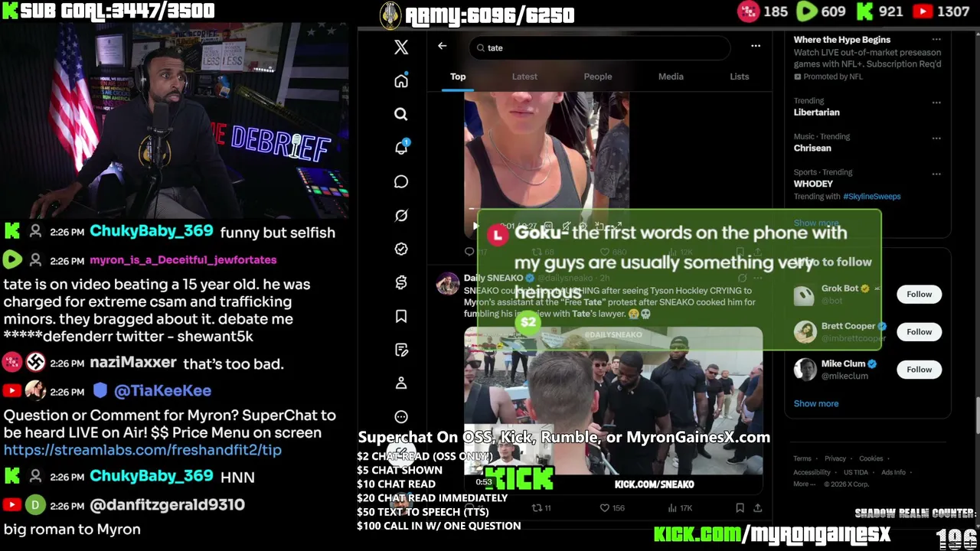View analytics for Daily SNEAKO post

(679, 507)
